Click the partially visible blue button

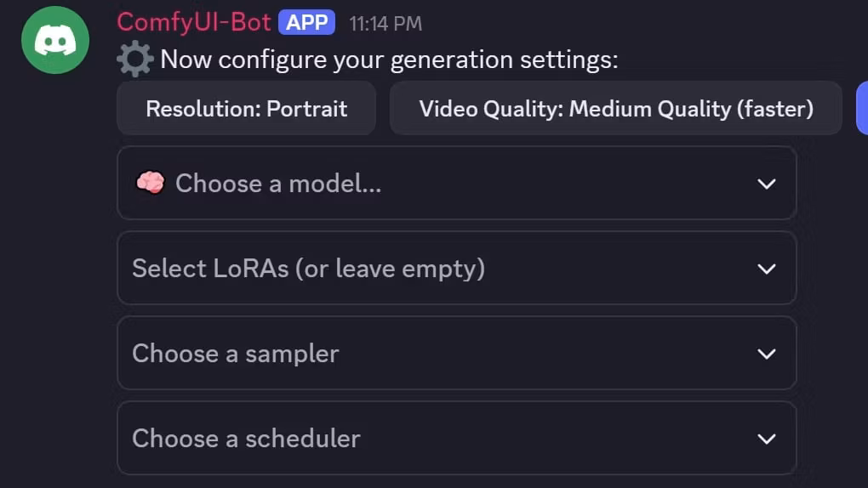pyautogui.click(x=861, y=108)
